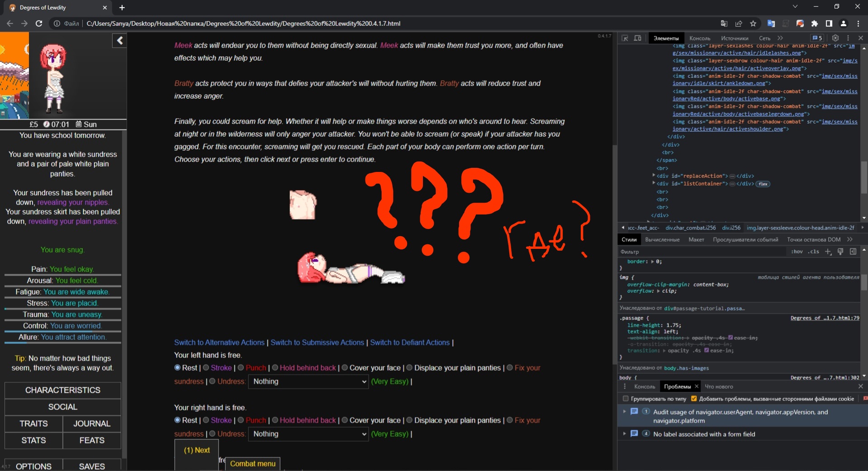Open tab search chevron in title bar

click(795, 7)
